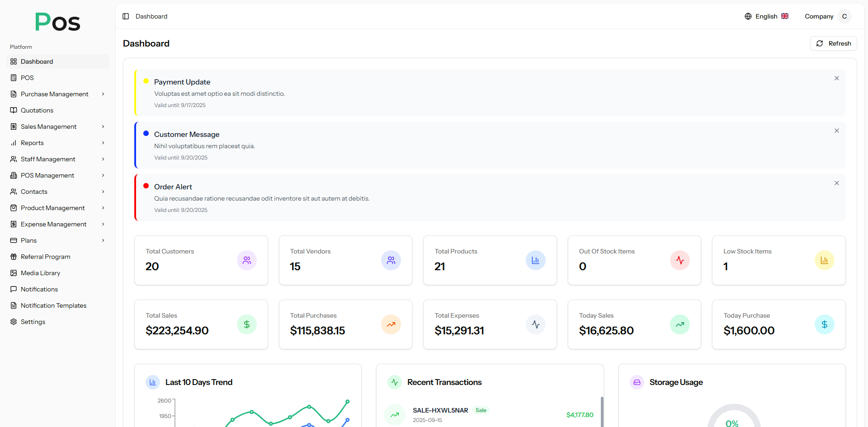Click the POS logo
This screenshot has width=868, height=427.
click(57, 22)
